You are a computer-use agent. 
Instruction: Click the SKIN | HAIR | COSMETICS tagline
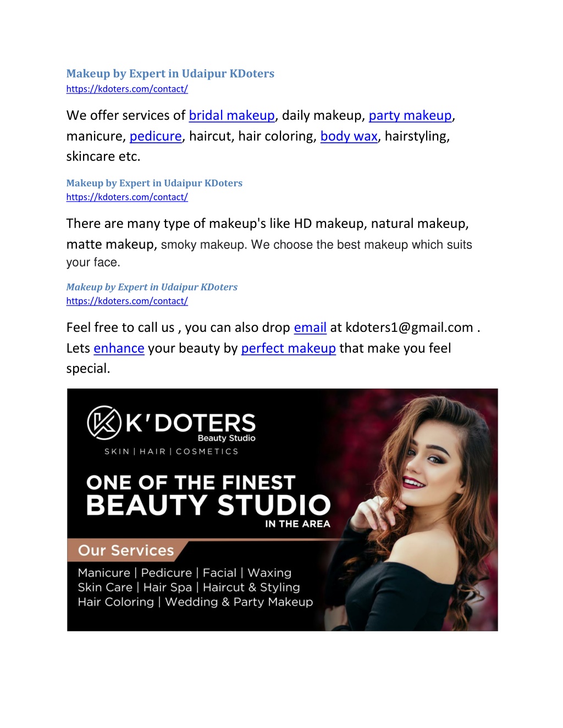172,452
